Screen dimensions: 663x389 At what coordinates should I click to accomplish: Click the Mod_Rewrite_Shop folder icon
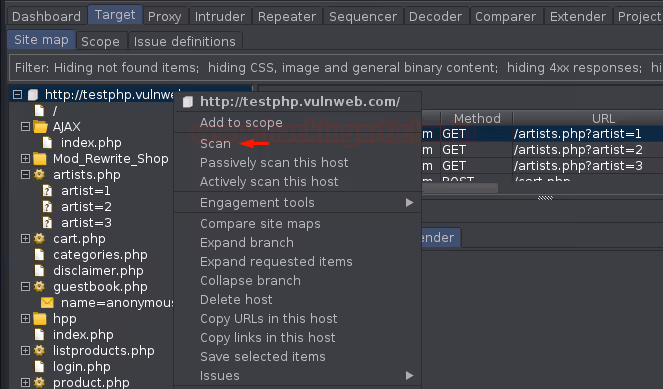pyautogui.click(x=40, y=159)
